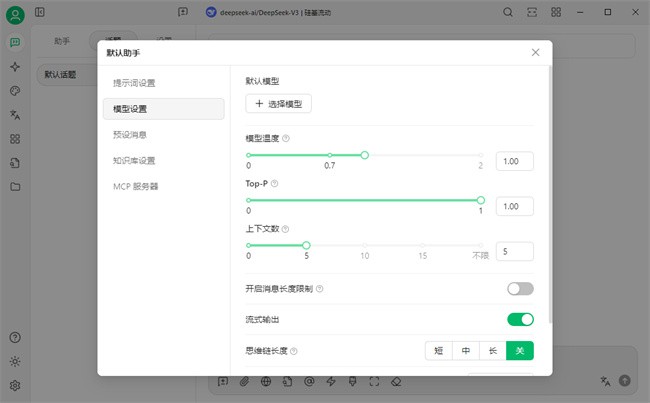This screenshot has width=650, height=403.
Task: Select the 模型设置 tab
Action: click(x=163, y=109)
